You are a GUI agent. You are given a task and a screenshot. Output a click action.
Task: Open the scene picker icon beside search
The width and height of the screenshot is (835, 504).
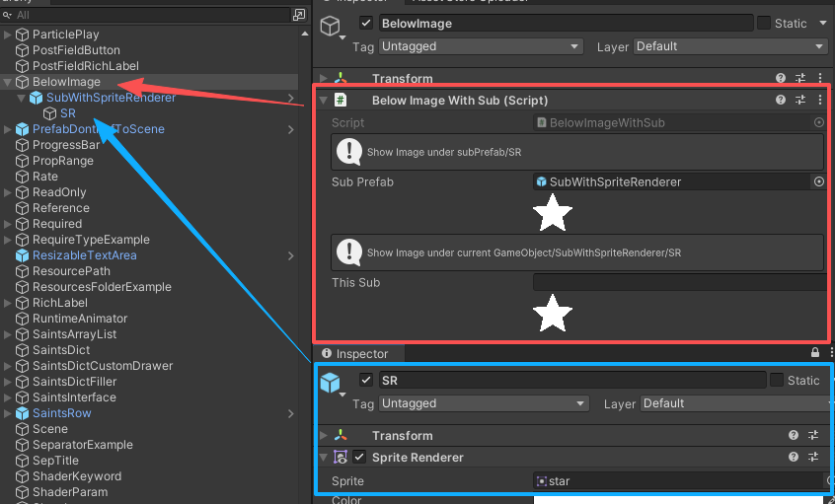tap(299, 15)
